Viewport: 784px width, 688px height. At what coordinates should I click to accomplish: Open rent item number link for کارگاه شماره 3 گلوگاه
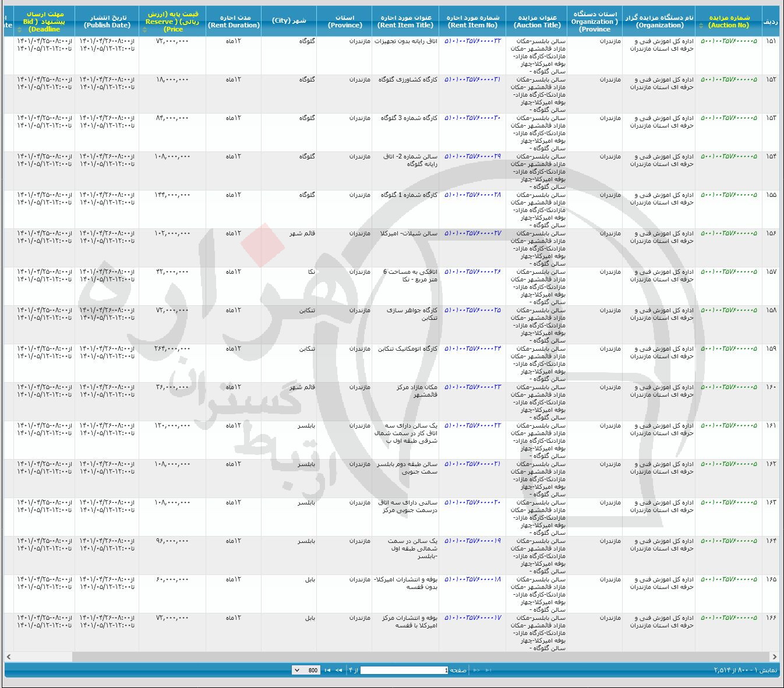tap(472, 118)
